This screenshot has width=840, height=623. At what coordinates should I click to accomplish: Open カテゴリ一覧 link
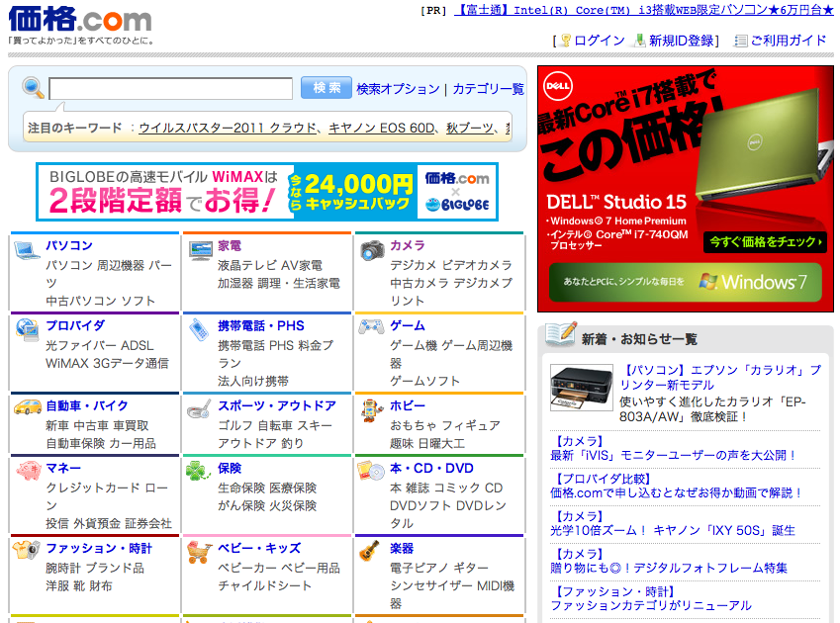tap(488, 89)
